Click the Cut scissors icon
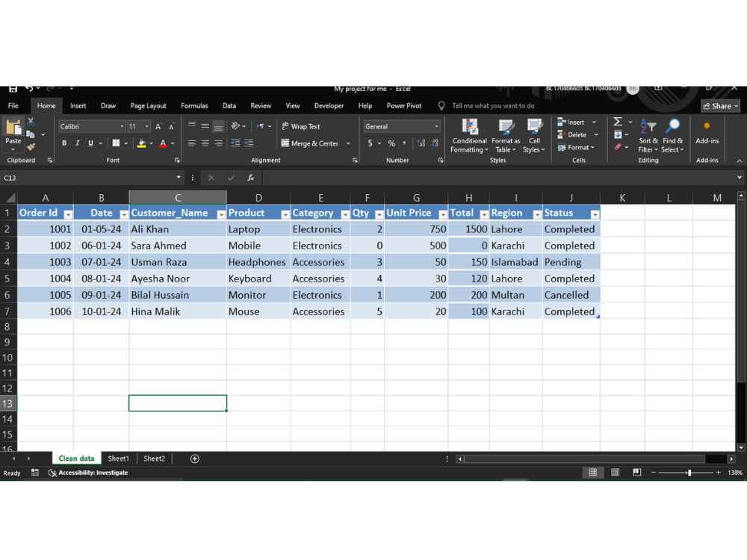 pyautogui.click(x=31, y=122)
